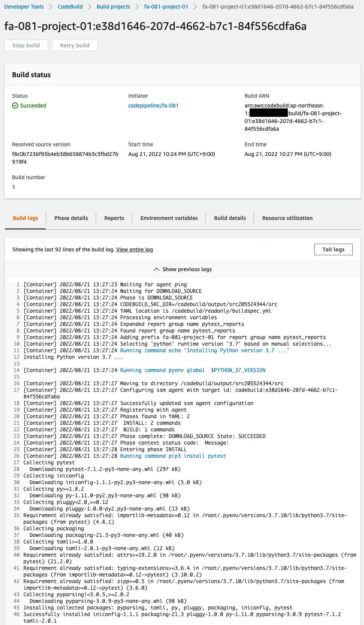Click the pyenv global command log line

[x=193, y=370]
